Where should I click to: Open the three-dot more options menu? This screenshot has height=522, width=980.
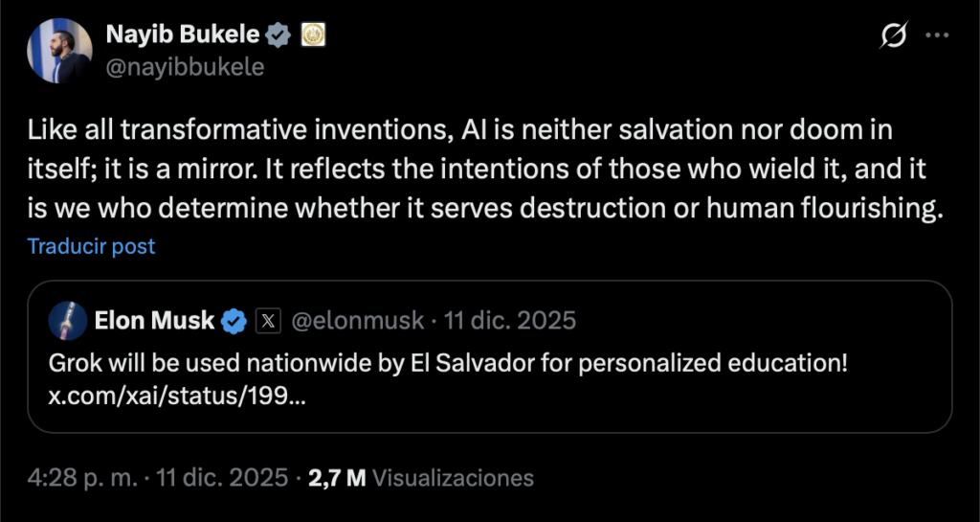[x=937, y=36]
